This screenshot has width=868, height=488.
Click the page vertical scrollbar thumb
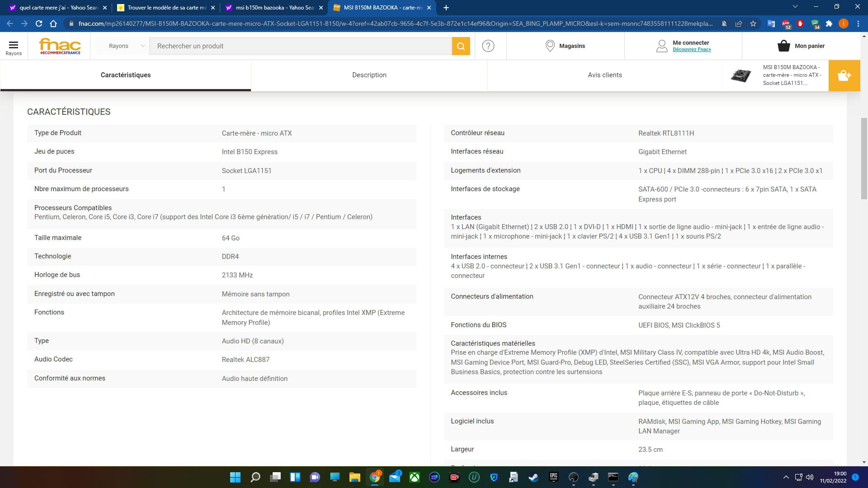click(864, 158)
